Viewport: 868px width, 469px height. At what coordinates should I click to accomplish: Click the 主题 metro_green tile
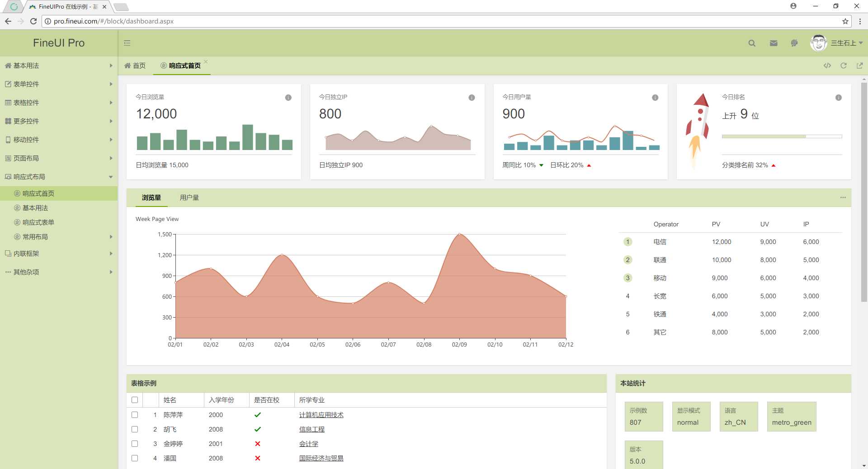792,417
